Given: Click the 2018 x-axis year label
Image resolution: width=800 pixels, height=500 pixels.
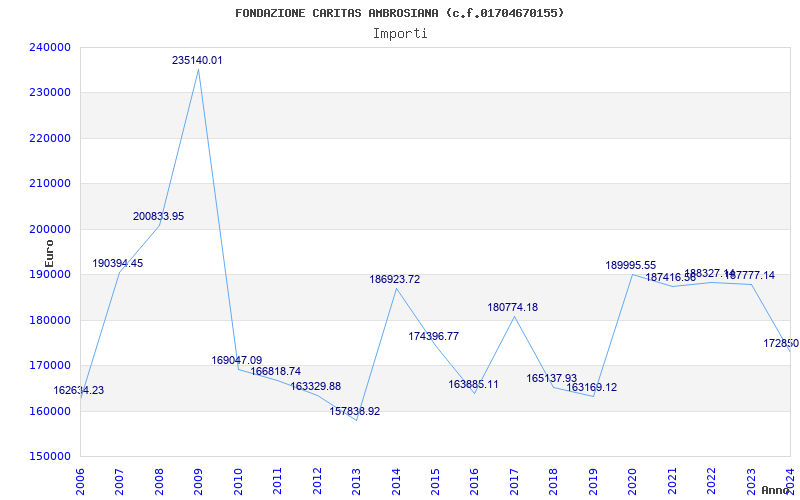Looking at the screenshot, I should pos(554,481).
